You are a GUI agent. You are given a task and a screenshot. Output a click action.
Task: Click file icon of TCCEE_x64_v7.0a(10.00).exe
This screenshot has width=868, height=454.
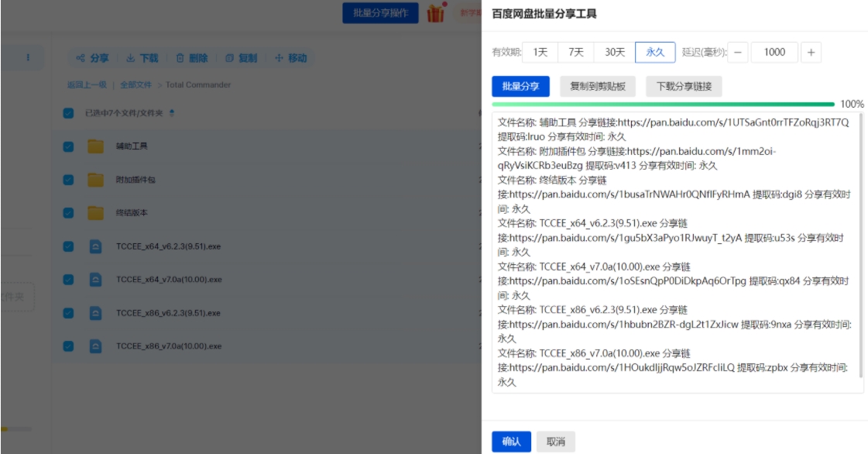[95, 280]
